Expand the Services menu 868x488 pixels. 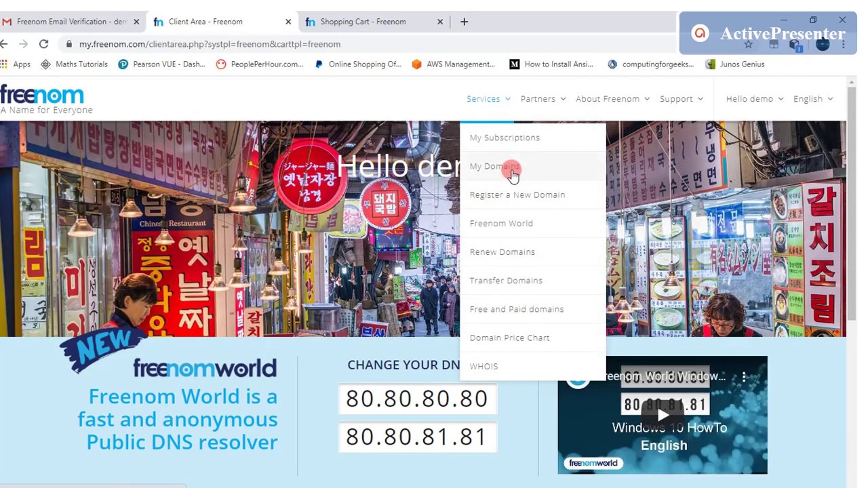tap(488, 99)
